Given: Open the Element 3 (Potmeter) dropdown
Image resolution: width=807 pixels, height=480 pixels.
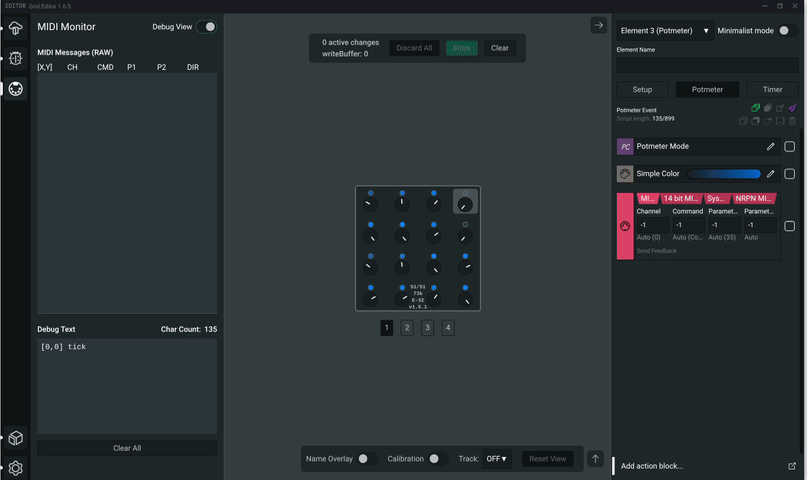Looking at the screenshot, I should [665, 31].
